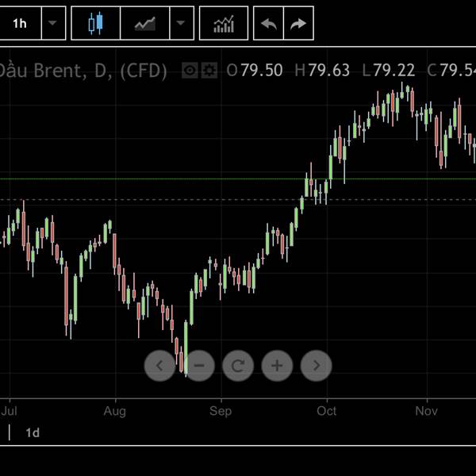
Task: Open the timeframe dropdown arrow next to 1h
Action: 53,23
